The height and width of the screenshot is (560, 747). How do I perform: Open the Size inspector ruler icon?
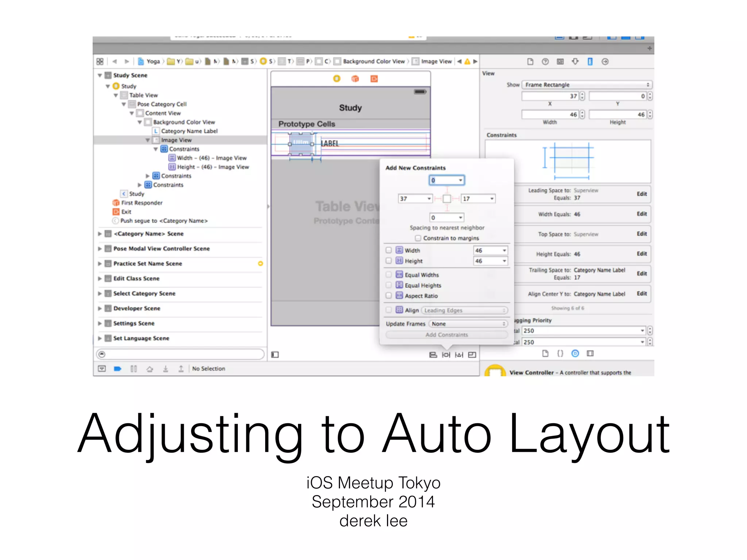point(590,62)
